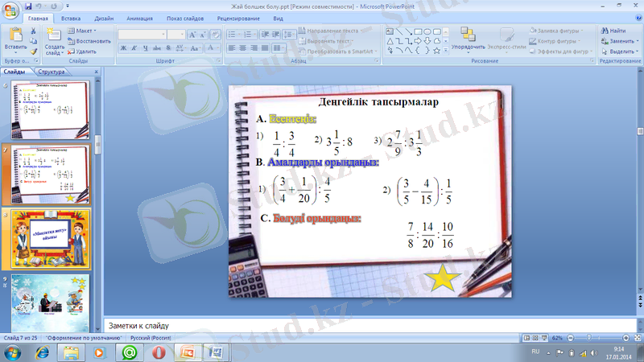
Task: Expand the Заменить (Replace) dropdown arrow
Action: [637, 40]
